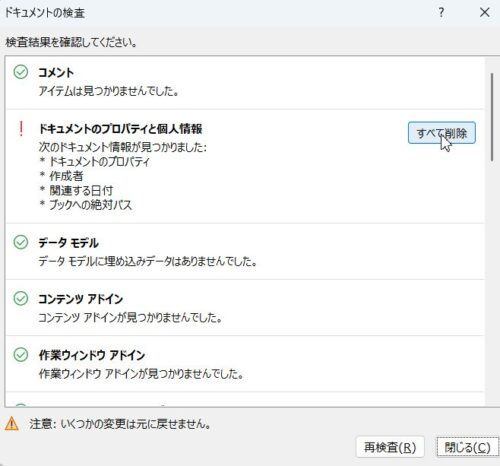
Task: Click the yellow warning triangle icon
Action: [12, 424]
